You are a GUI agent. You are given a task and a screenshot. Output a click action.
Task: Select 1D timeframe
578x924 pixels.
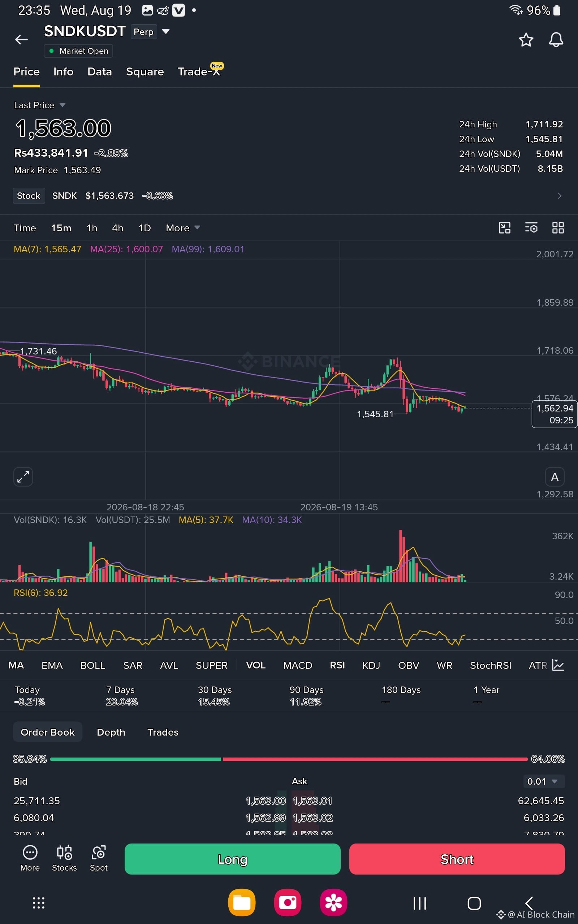144,228
